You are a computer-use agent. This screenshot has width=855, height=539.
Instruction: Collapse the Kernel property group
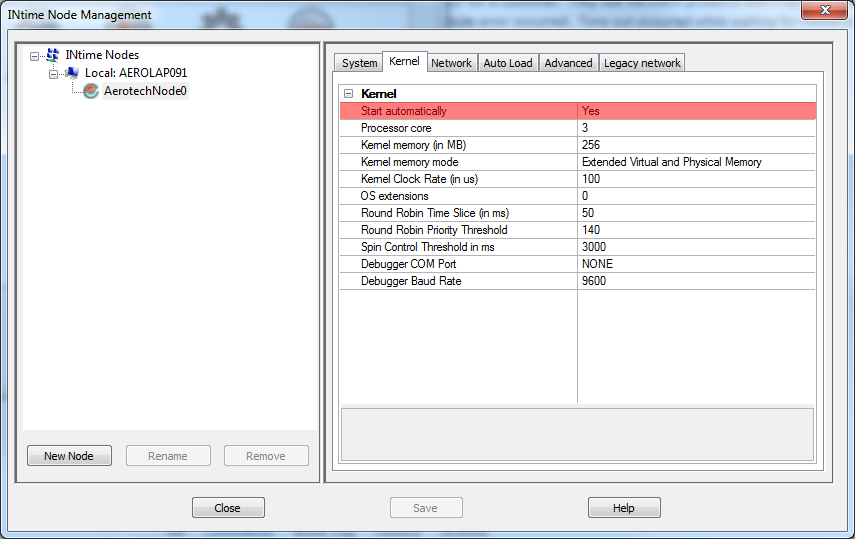point(348,94)
